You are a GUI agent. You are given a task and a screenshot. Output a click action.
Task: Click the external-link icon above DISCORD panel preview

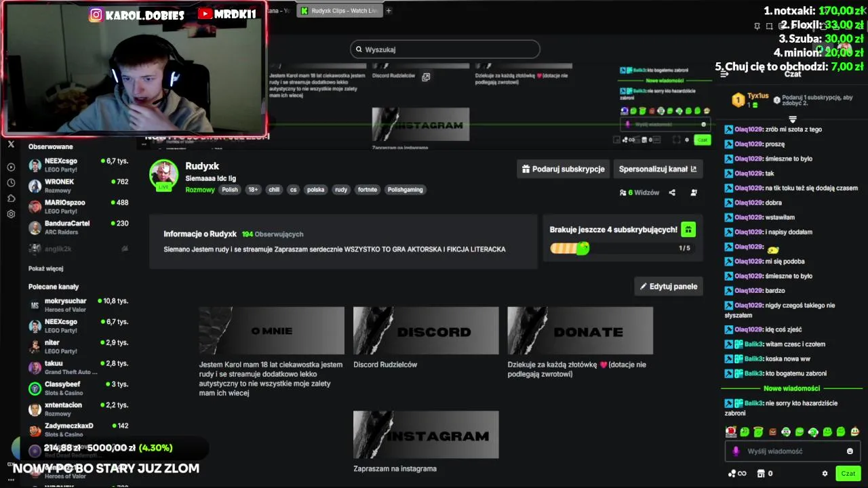pos(426,77)
